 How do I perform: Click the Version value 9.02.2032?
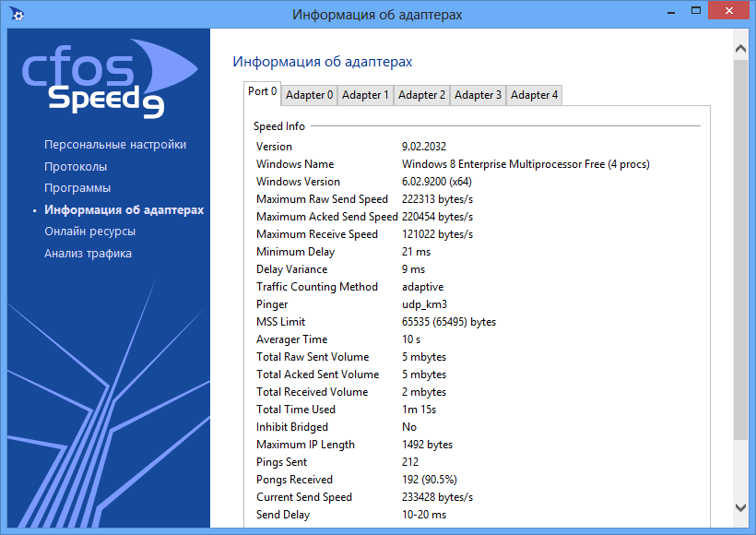[x=424, y=146]
